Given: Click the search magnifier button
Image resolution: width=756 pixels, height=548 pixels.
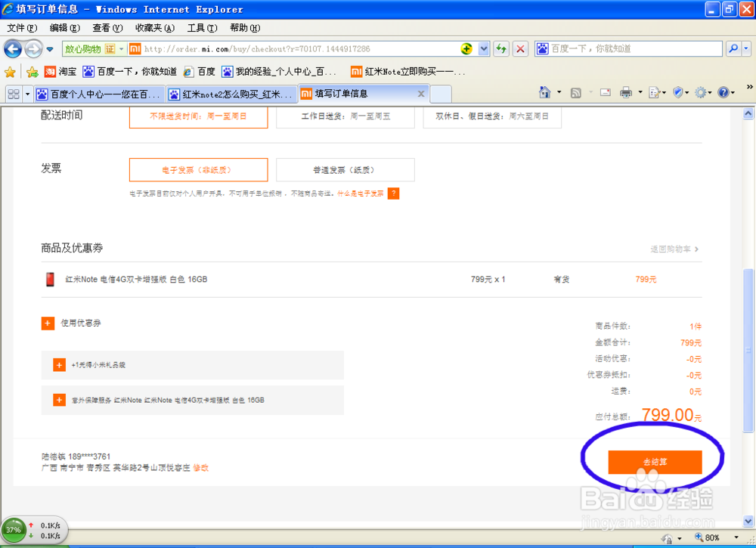Looking at the screenshot, I should 733,48.
